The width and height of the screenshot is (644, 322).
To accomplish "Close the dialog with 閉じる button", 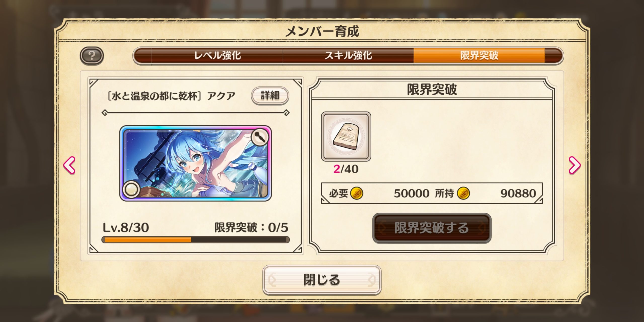I will click(x=322, y=280).
